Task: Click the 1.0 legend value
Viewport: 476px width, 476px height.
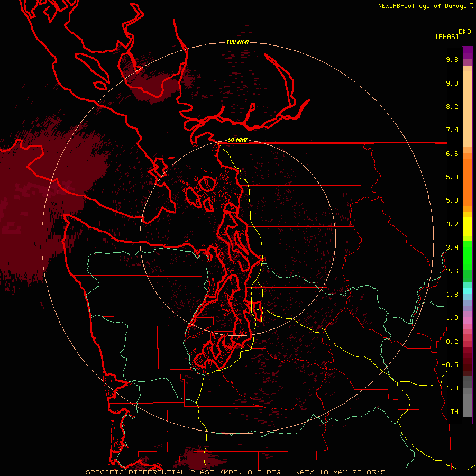Action: pyautogui.click(x=452, y=318)
